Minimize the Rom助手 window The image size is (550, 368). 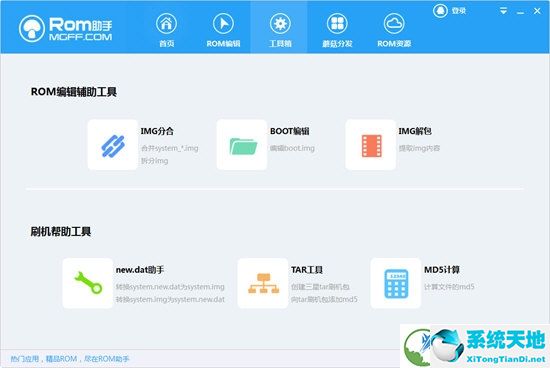tap(521, 12)
